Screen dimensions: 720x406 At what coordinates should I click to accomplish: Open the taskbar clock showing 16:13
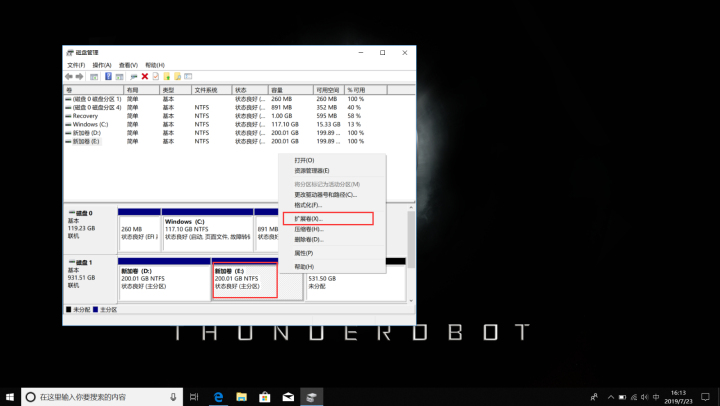pos(678,397)
